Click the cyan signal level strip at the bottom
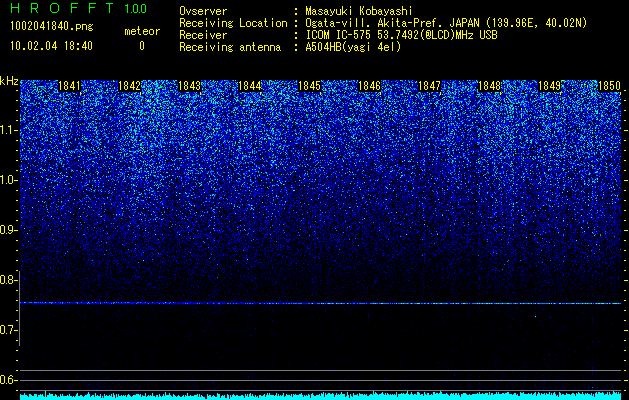 click(x=321, y=396)
